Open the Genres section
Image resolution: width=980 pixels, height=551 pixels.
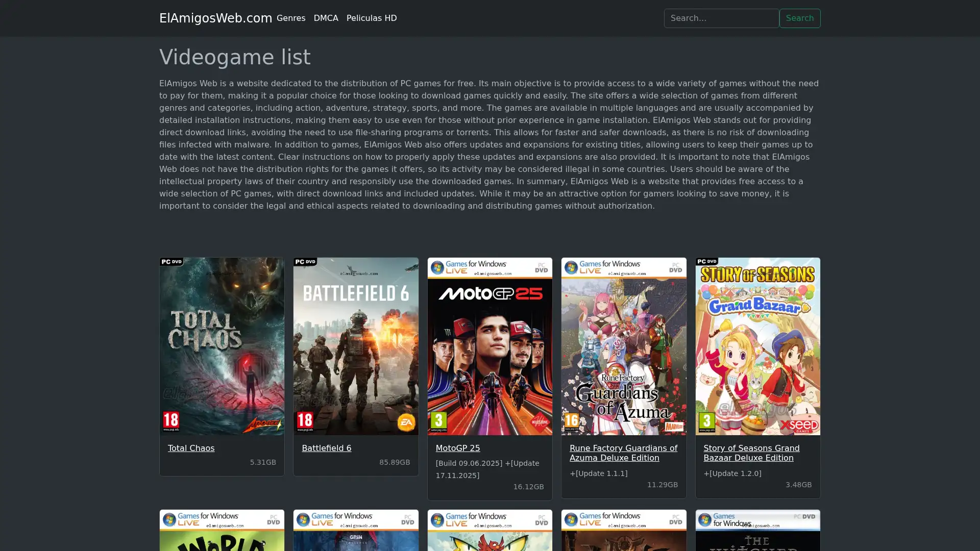point(290,18)
